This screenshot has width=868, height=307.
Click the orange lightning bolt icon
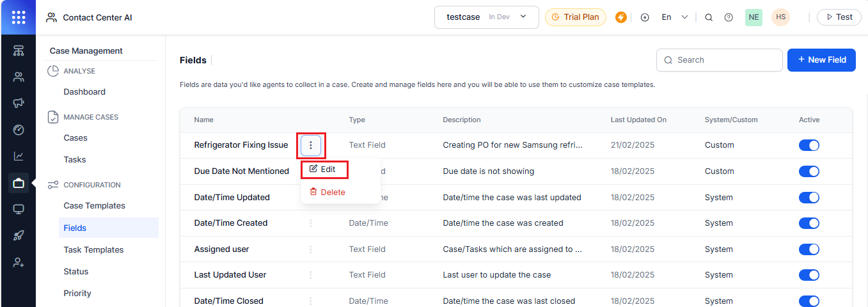tap(621, 17)
